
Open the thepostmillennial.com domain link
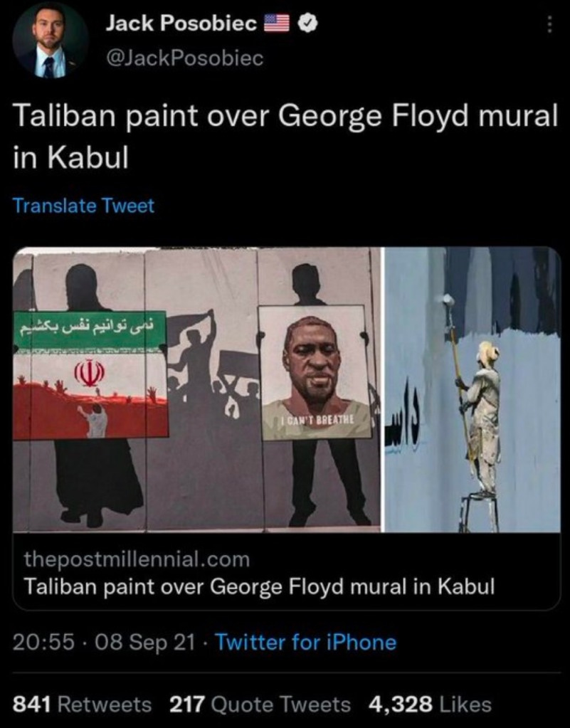tap(137, 559)
